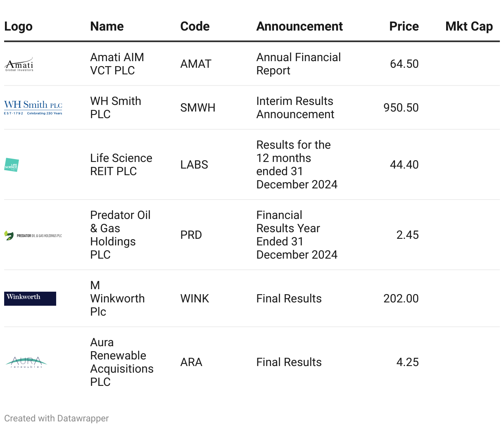Image resolution: width=504 pixels, height=428 pixels.
Task: Click the Predator Oil & Gas logo
Action: coord(33,235)
